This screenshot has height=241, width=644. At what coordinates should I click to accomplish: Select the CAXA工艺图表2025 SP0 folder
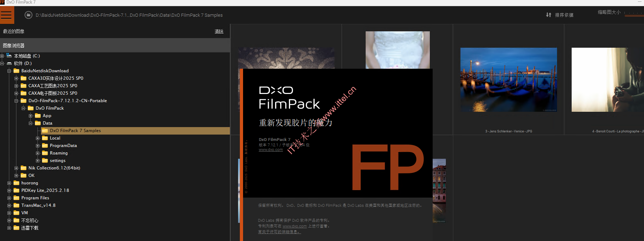[53, 86]
